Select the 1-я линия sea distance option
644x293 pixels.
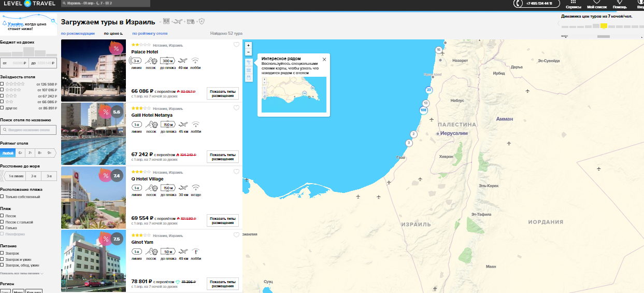16,176
